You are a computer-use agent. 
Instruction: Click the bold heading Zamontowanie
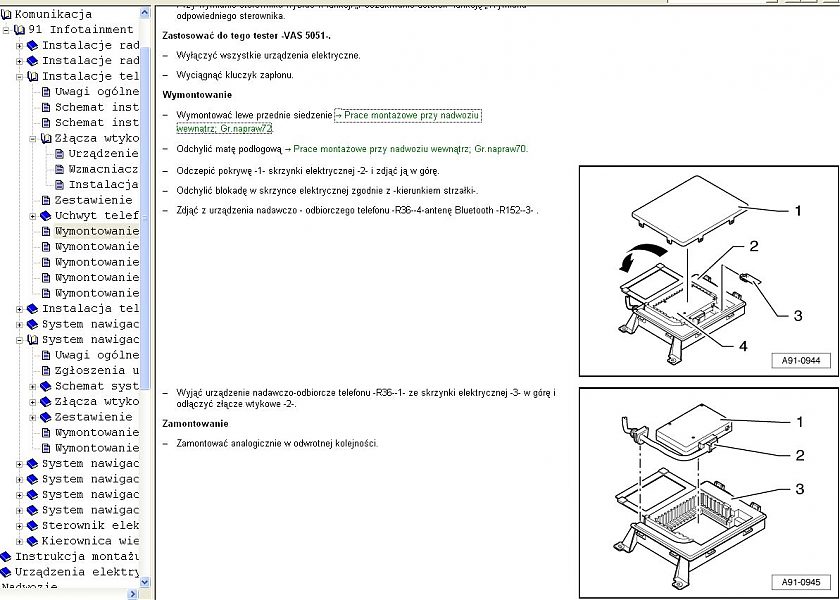click(x=195, y=424)
